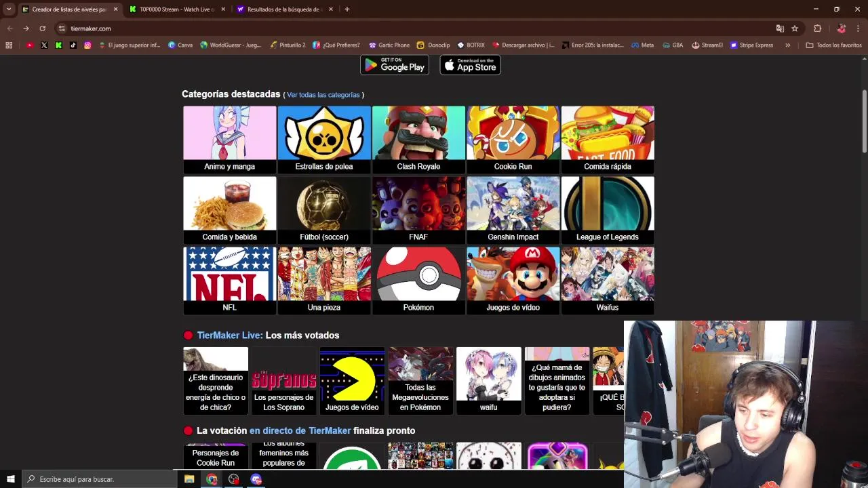Viewport: 868px width, 488px height.
Task: Open the Los personajes de Los Soprano vote
Action: [x=283, y=381]
